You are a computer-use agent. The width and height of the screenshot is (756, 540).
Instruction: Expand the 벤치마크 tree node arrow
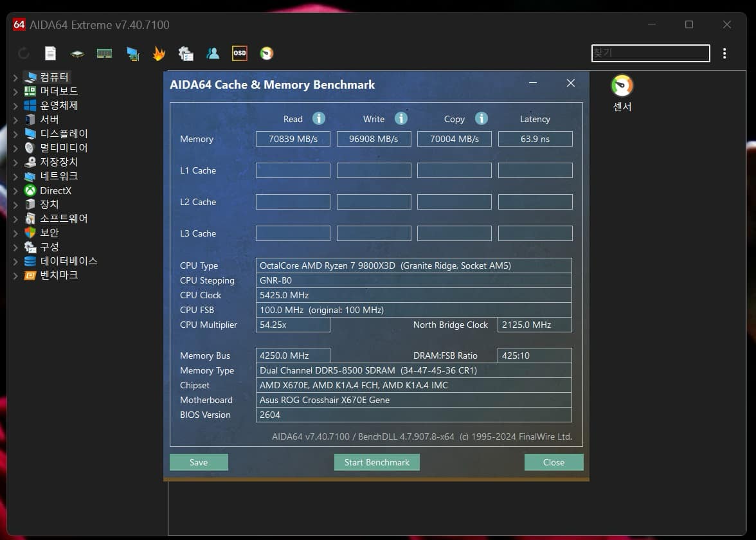coord(15,275)
